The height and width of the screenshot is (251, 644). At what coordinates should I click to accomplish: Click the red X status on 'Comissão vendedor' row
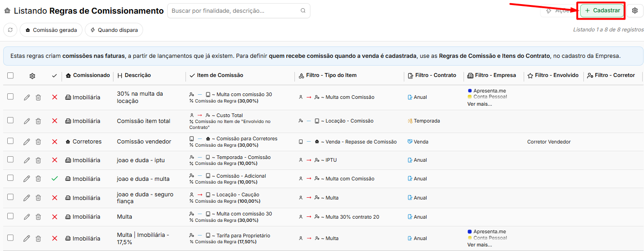coord(55,142)
